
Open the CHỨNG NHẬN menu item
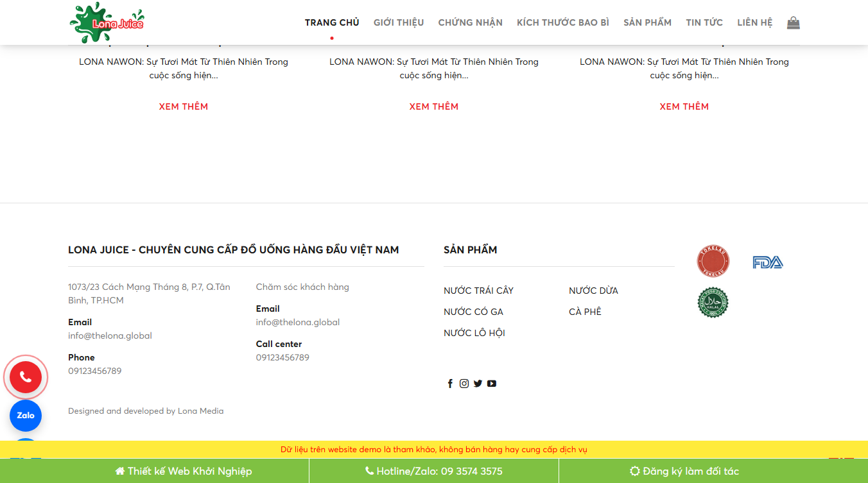tap(471, 22)
